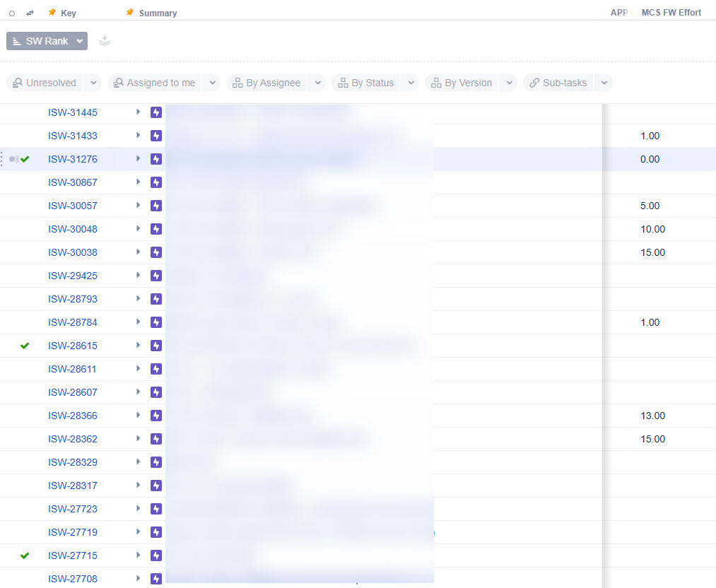Image resolution: width=716 pixels, height=588 pixels.
Task: Toggle the Unresolved quick filter
Action: tap(45, 83)
